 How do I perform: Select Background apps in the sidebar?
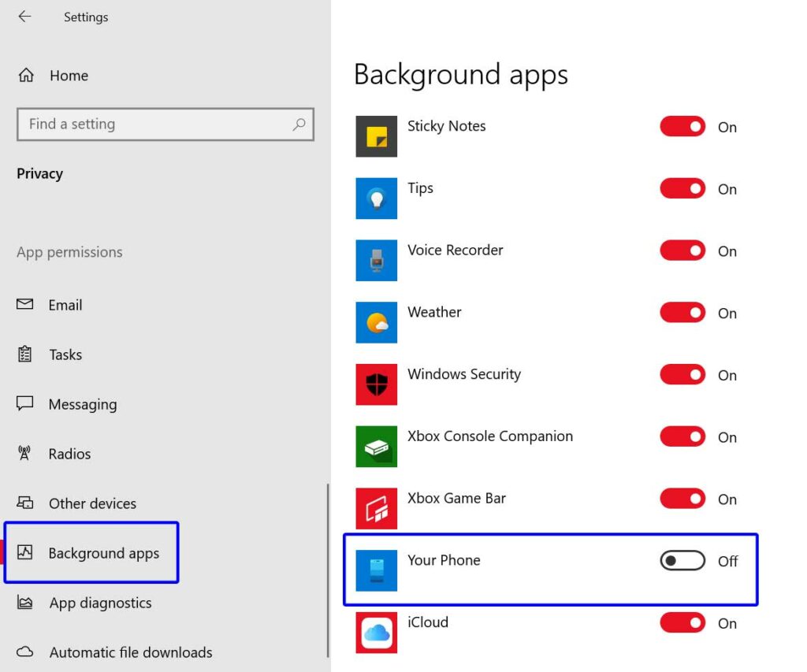click(104, 553)
